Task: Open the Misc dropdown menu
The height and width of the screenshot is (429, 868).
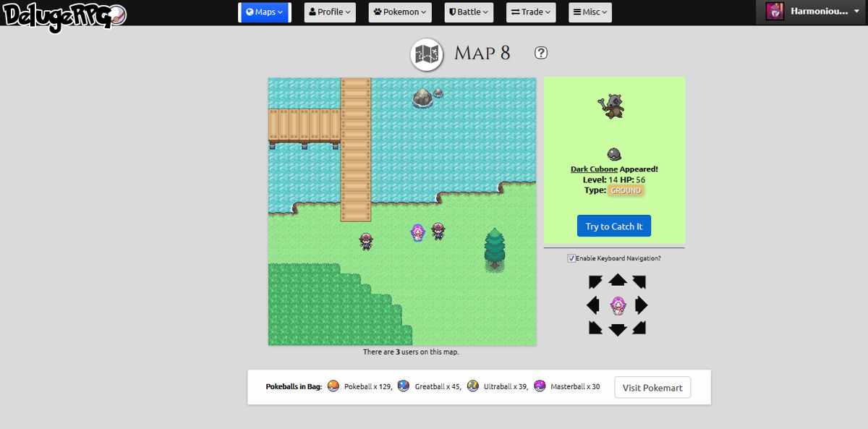Action: pos(590,12)
